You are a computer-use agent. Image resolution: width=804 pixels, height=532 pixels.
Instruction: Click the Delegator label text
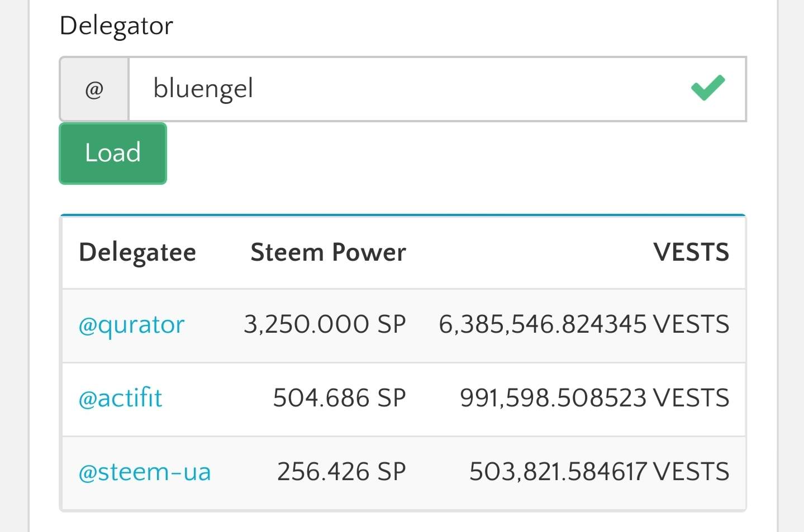click(x=116, y=26)
